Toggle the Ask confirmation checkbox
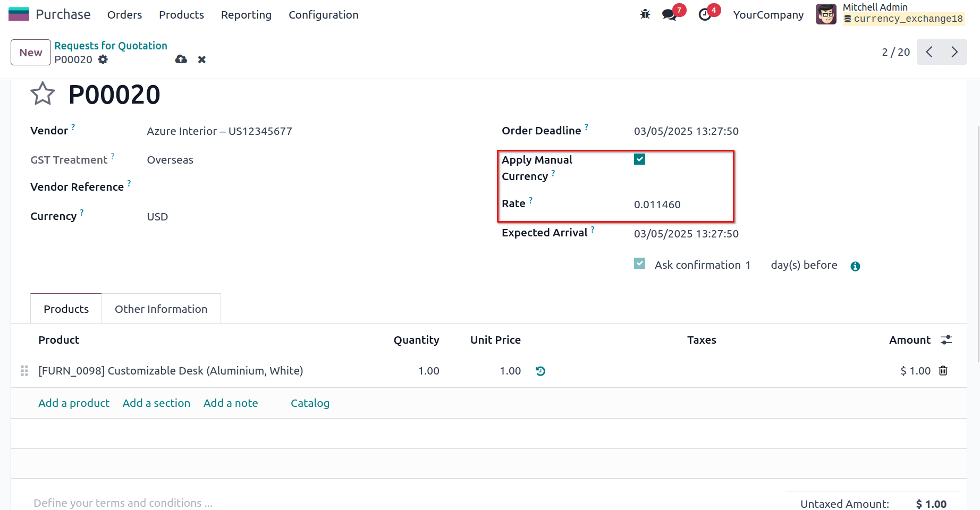 (x=639, y=264)
